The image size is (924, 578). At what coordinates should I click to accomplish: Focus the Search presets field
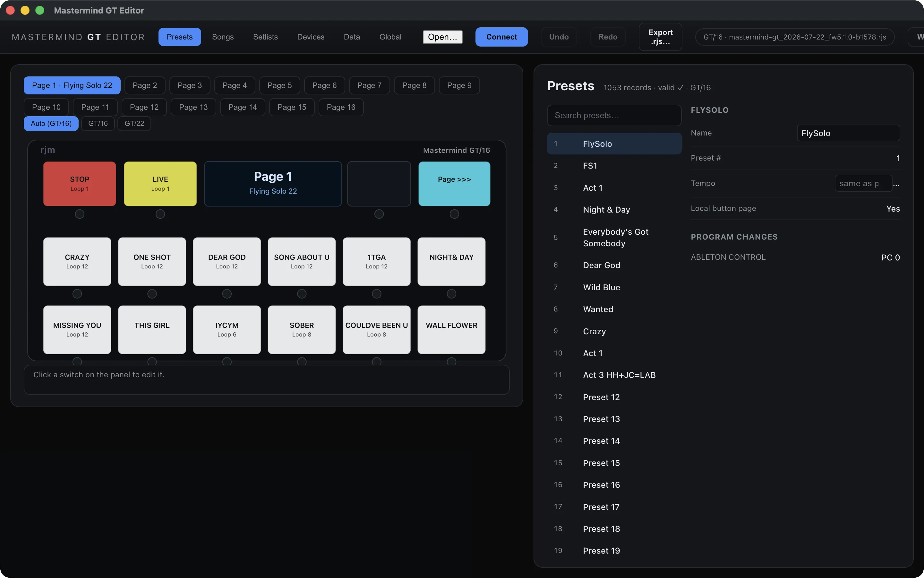pos(614,116)
